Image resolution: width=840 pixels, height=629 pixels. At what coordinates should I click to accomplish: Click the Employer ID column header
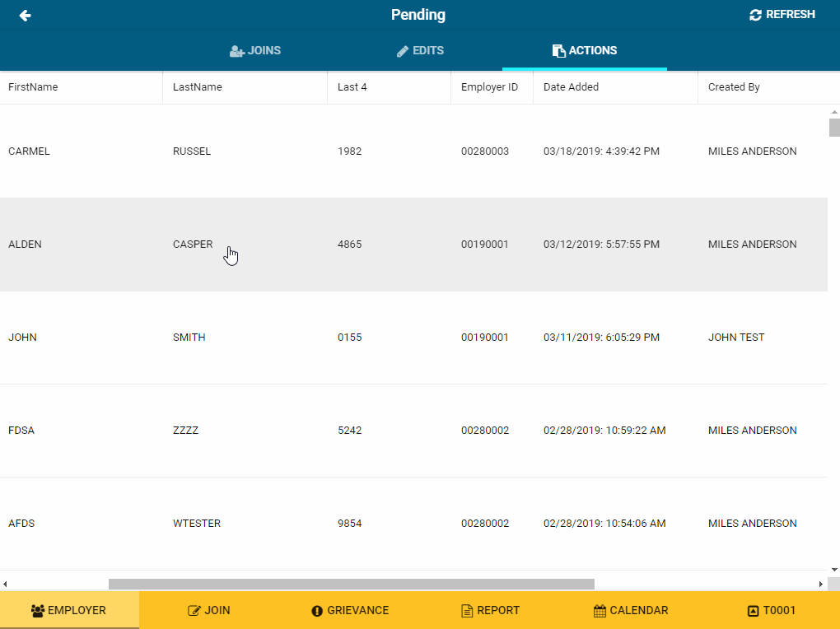pos(489,87)
